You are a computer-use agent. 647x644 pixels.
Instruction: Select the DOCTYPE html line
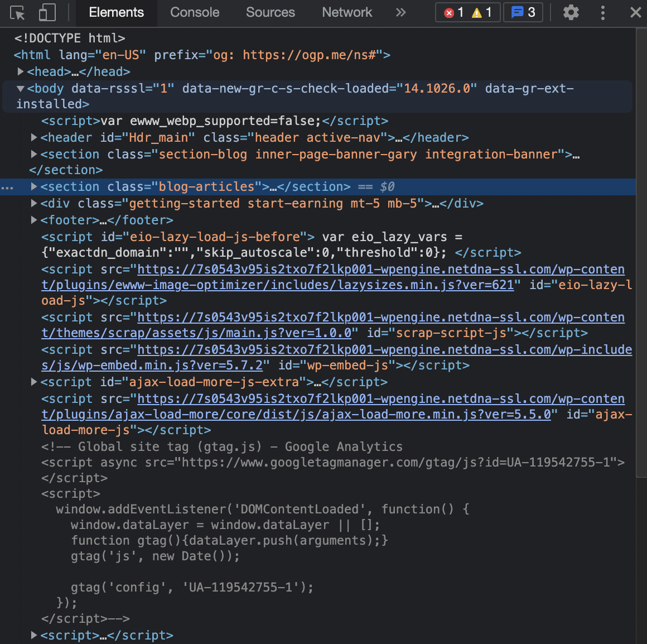click(70, 38)
